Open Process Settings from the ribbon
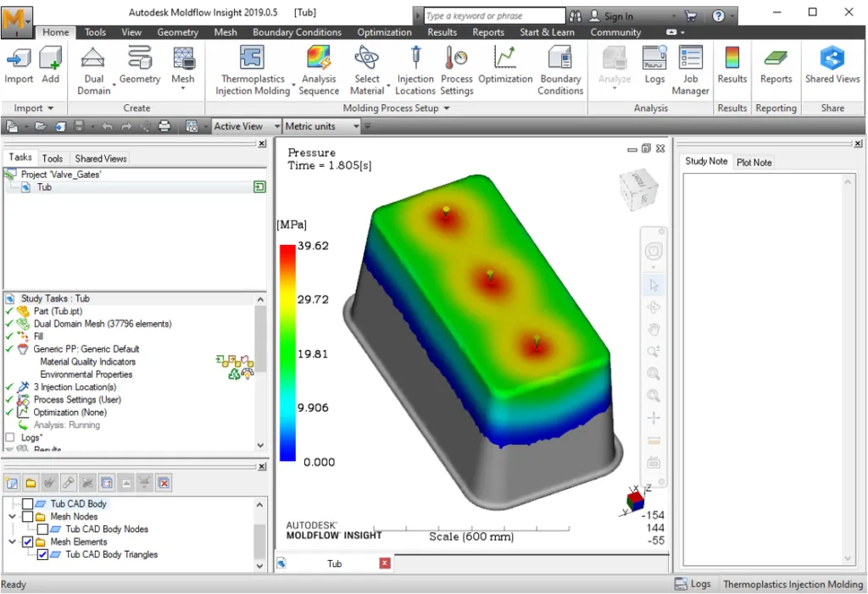The height and width of the screenshot is (594, 868). tap(457, 70)
